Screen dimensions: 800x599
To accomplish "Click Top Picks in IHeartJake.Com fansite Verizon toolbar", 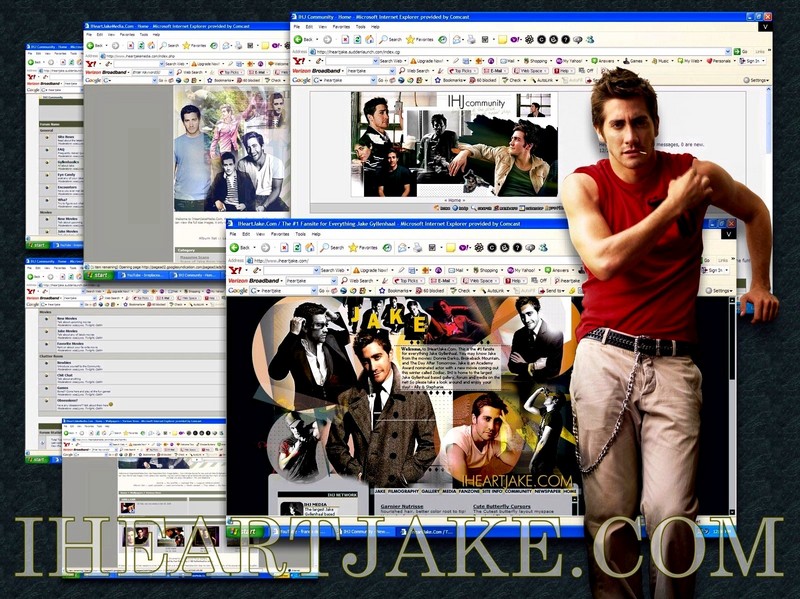I will pyautogui.click(x=409, y=281).
